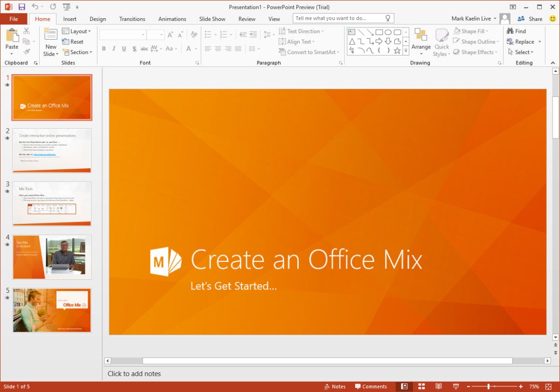Select slide 4 thumbnail in the panel

pos(52,257)
